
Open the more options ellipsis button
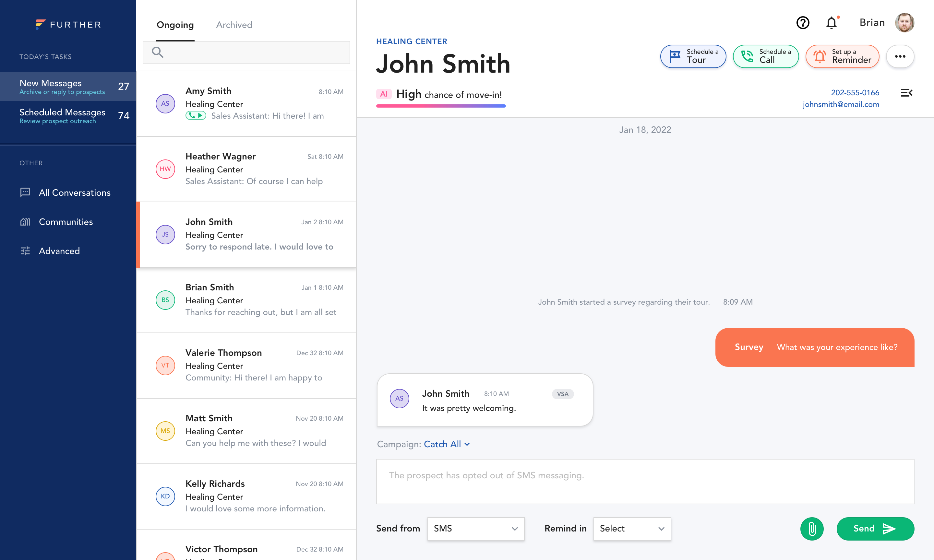tap(900, 56)
